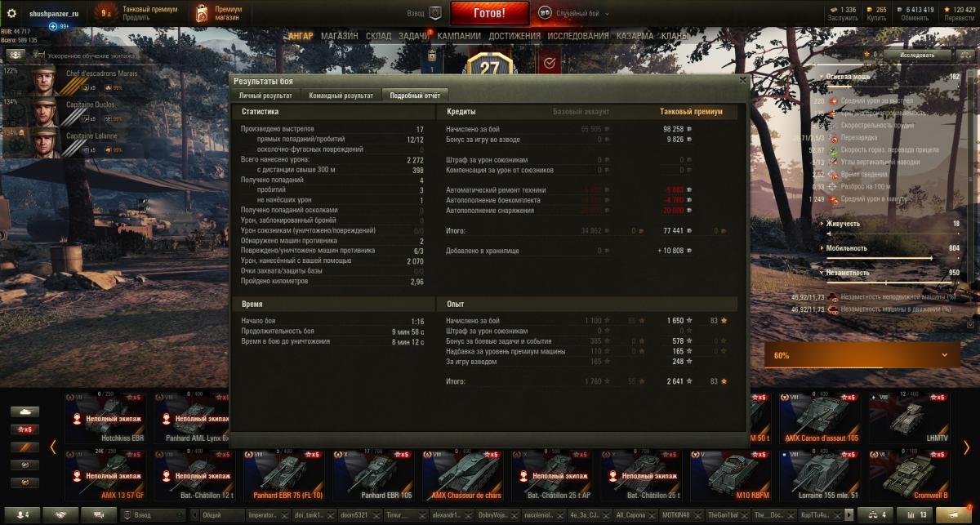Click the free experience star above Перевести
Screen dimensions: 980x525
click(x=947, y=10)
